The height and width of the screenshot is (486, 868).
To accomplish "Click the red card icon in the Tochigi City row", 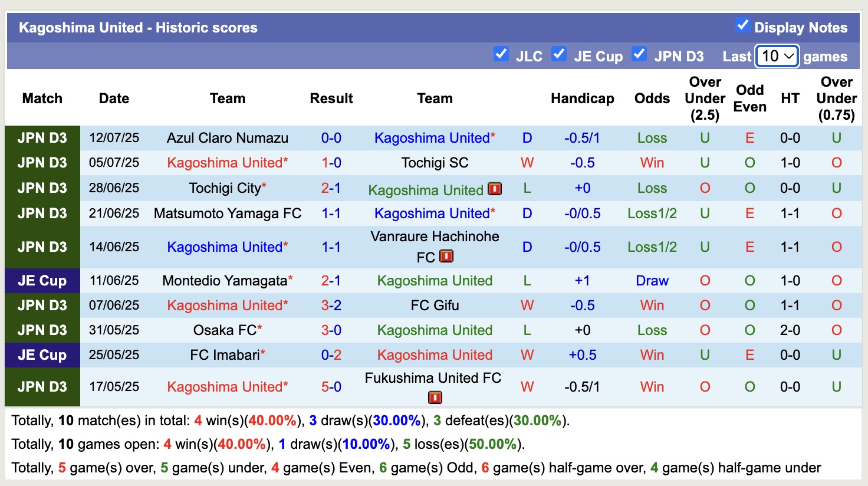I will (x=495, y=189).
